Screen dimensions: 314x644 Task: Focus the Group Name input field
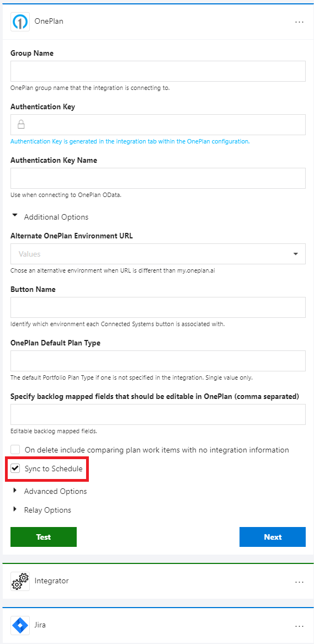coord(158,72)
